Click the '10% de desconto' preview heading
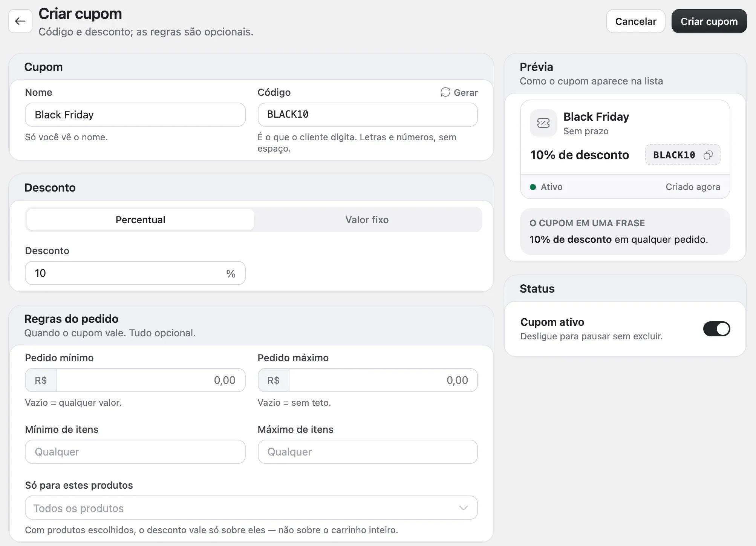Screen dimensions: 756x546 [579, 155]
